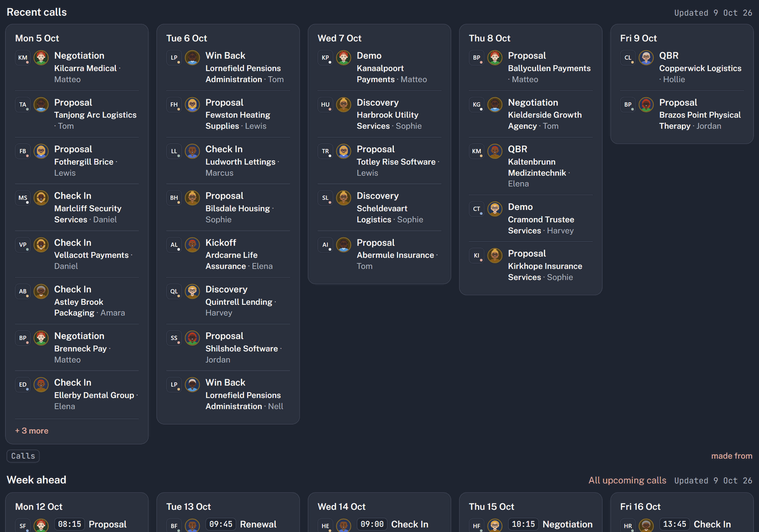Click avatar on Kirkhope Insurance Services proposal
The image size is (759, 532).
pos(495,256)
